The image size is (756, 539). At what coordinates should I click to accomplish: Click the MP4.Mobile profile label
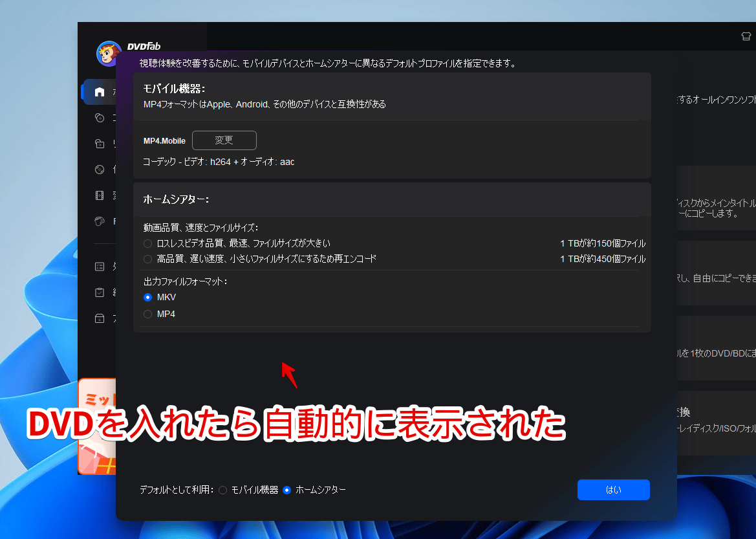click(x=164, y=141)
